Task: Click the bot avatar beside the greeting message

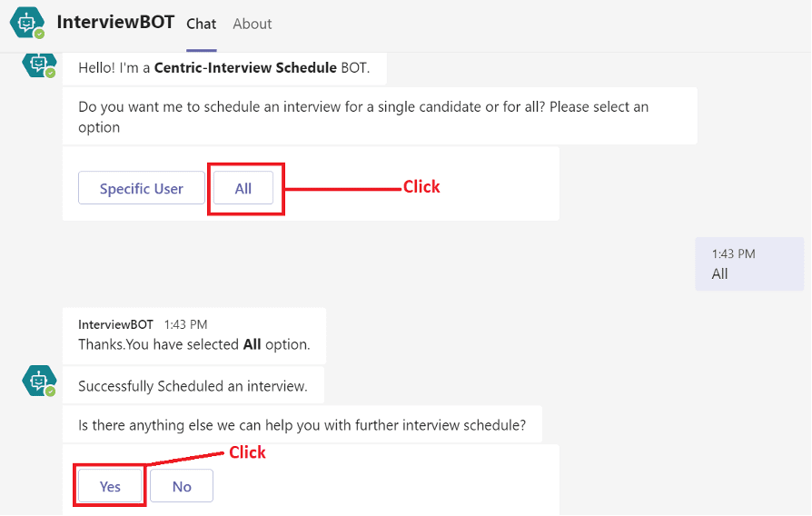Action: click(x=38, y=64)
